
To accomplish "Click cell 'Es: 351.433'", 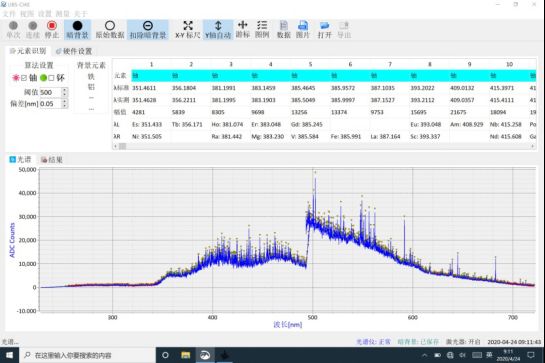I will click(x=151, y=124).
